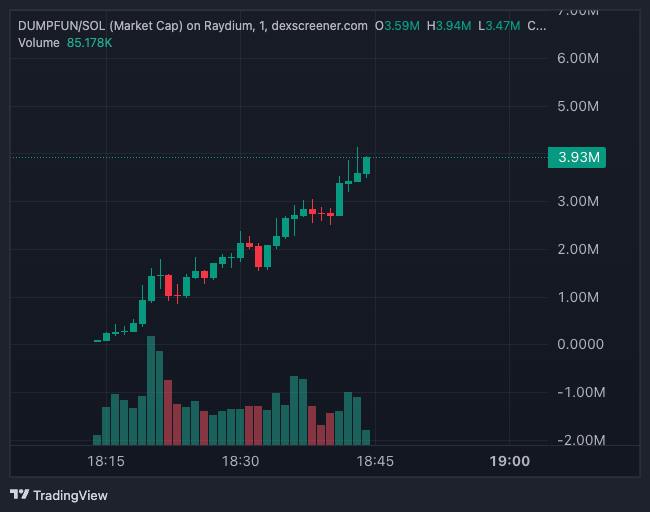The width and height of the screenshot is (650, 512).
Task: Click the 18:30 time axis label
Action: [240, 461]
